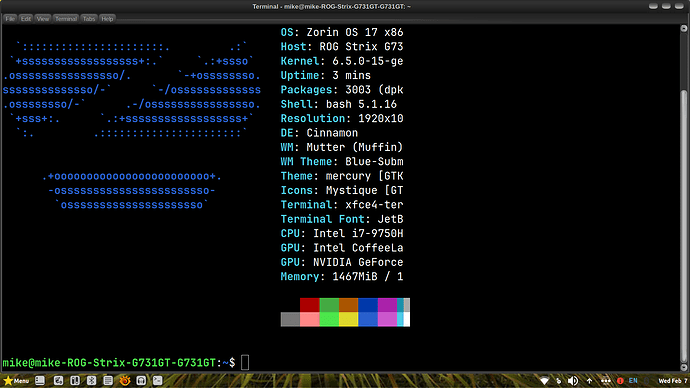This screenshot has height=388, width=690.
Task: Click the 'DE: Cinnamon' line
Action: [319, 133]
